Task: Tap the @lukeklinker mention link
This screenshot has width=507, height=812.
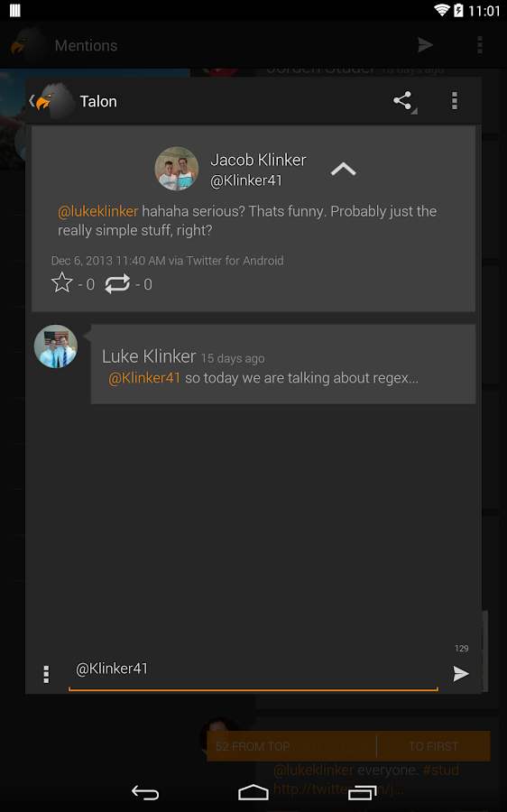Action: click(x=97, y=211)
